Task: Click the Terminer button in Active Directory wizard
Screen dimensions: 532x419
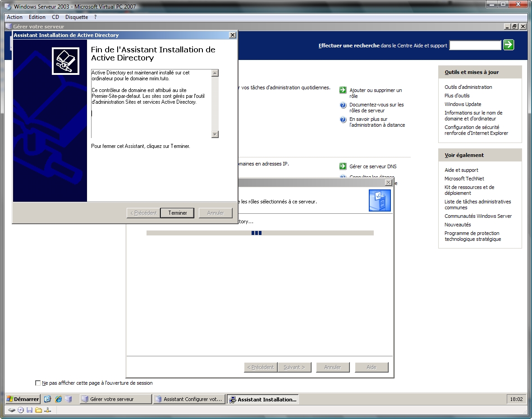Action: [177, 213]
